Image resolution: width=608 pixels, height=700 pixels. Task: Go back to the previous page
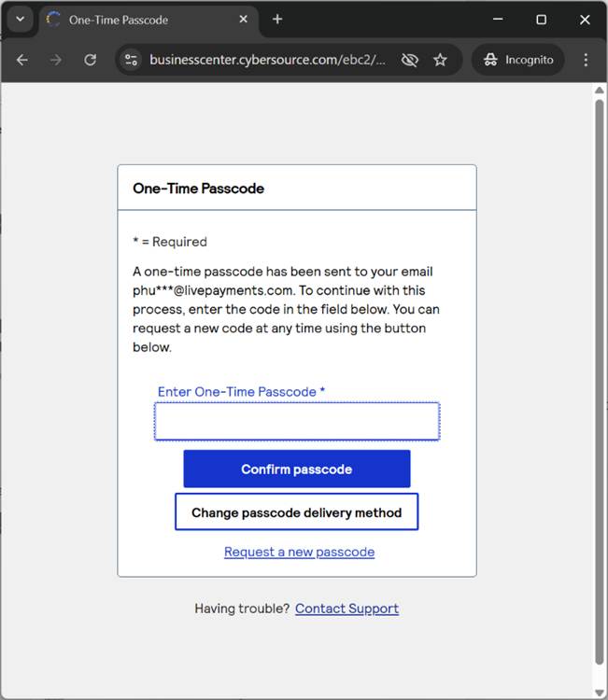pos(22,60)
